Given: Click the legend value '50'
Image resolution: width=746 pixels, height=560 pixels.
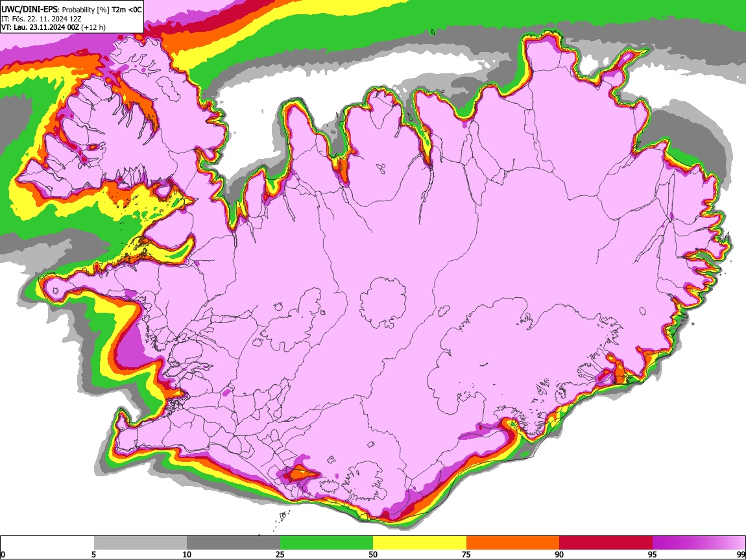Looking at the screenshot, I should click(373, 555).
